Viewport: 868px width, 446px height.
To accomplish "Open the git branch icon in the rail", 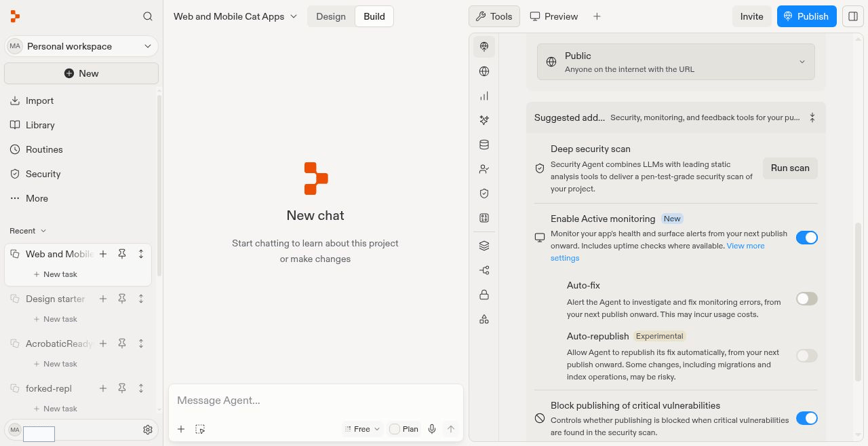I will point(484,270).
